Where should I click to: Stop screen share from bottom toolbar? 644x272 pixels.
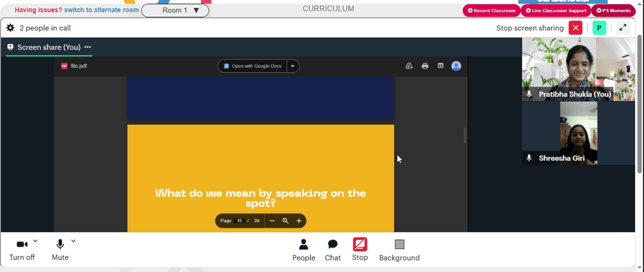[x=360, y=250]
